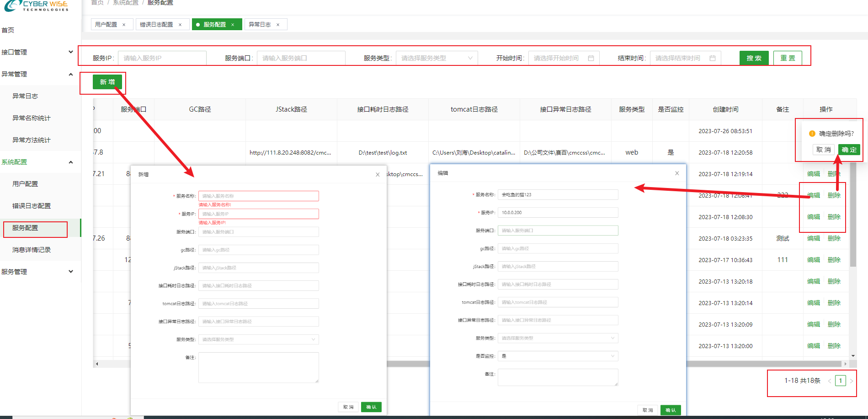Open 服务类型 dropdown in 新增 dialog
The width and height of the screenshot is (868, 419).
point(258,339)
